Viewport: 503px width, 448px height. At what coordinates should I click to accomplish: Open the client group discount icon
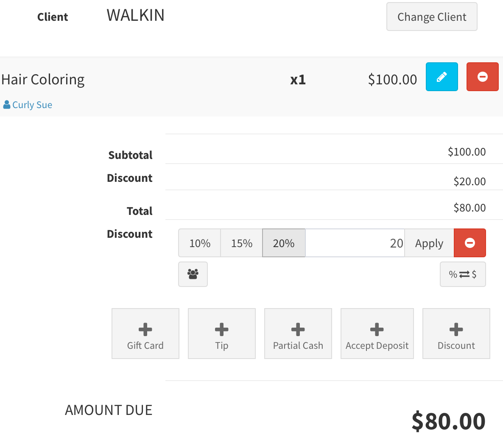click(193, 274)
